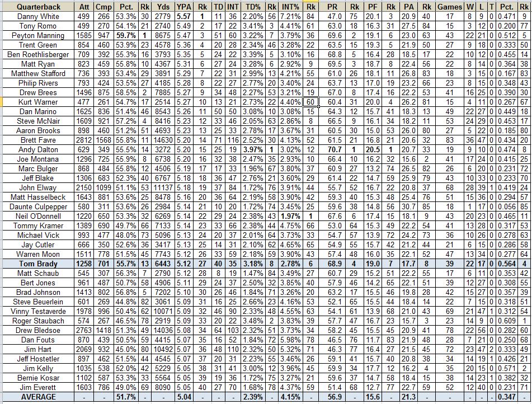The height and width of the screenshot is (404, 532).
Task: Select the Games column header
Action: tap(449, 7)
